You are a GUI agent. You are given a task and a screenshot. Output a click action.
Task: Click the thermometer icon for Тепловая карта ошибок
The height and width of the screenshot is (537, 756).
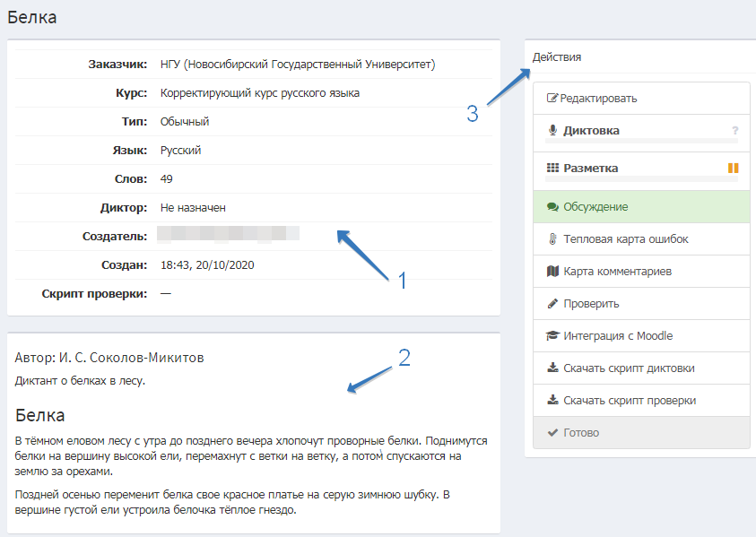(x=552, y=239)
